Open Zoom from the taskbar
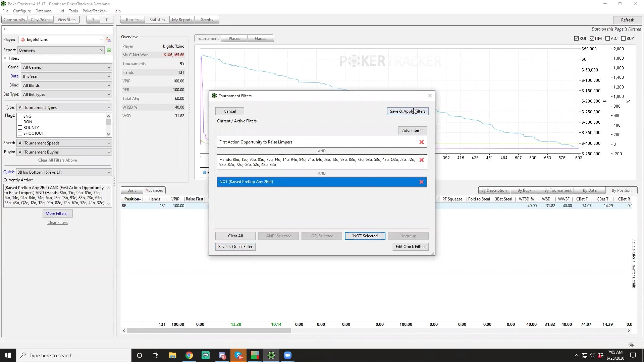The image size is (644, 362). click(x=287, y=355)
